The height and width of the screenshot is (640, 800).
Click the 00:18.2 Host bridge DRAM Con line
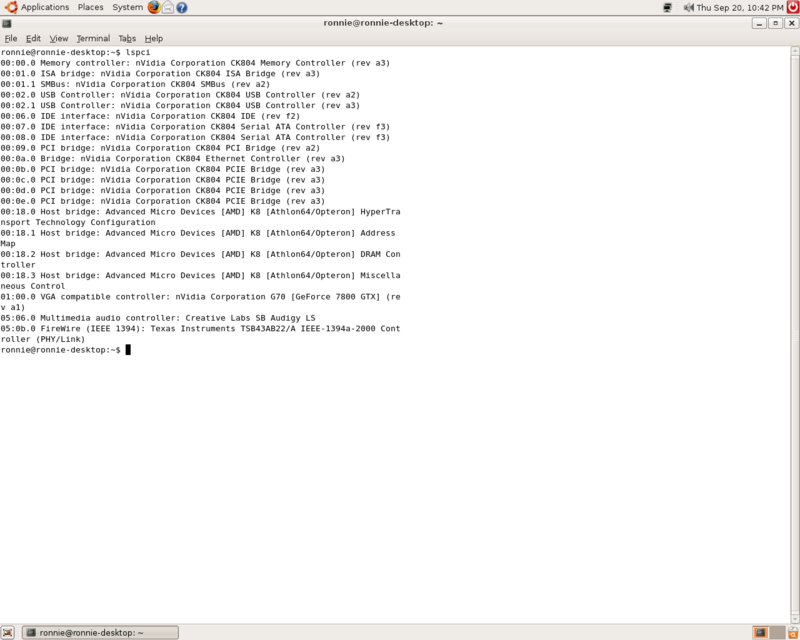click(x=200, y=254)
